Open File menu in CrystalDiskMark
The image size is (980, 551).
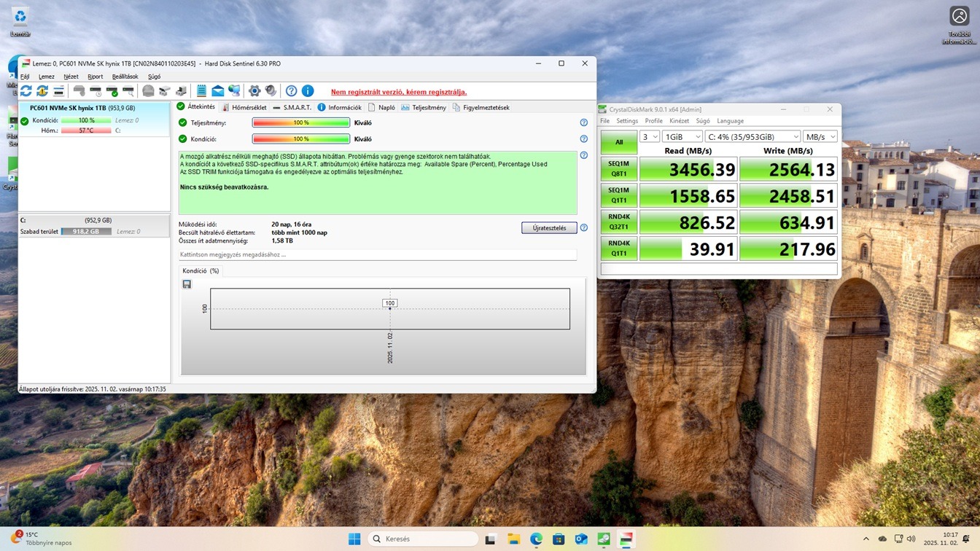[x=604, y=121]
